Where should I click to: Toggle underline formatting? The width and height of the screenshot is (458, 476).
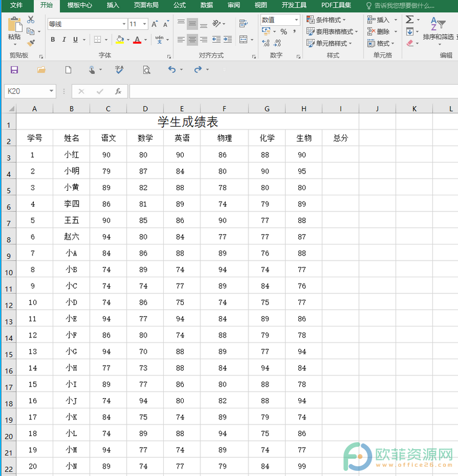pos(76,40)
